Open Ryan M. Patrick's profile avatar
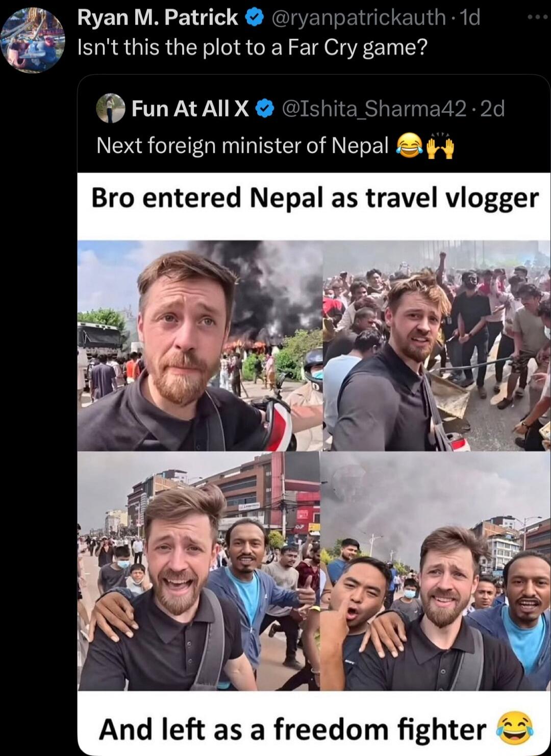The height and width of the screenshot is (756, 551). [33, 40]
